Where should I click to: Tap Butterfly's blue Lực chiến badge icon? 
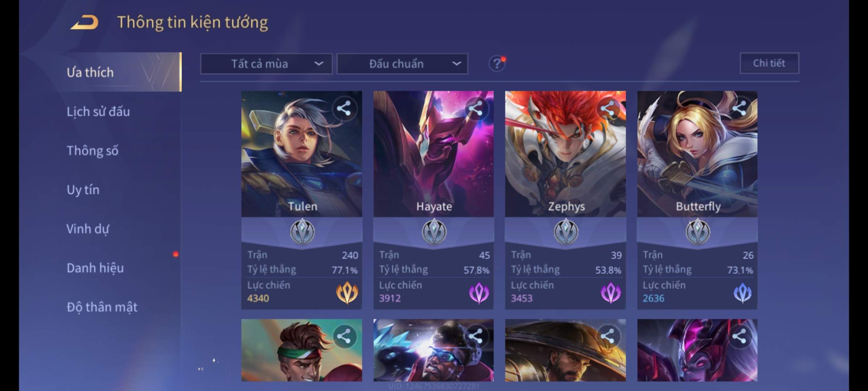(x=743, y=293)
